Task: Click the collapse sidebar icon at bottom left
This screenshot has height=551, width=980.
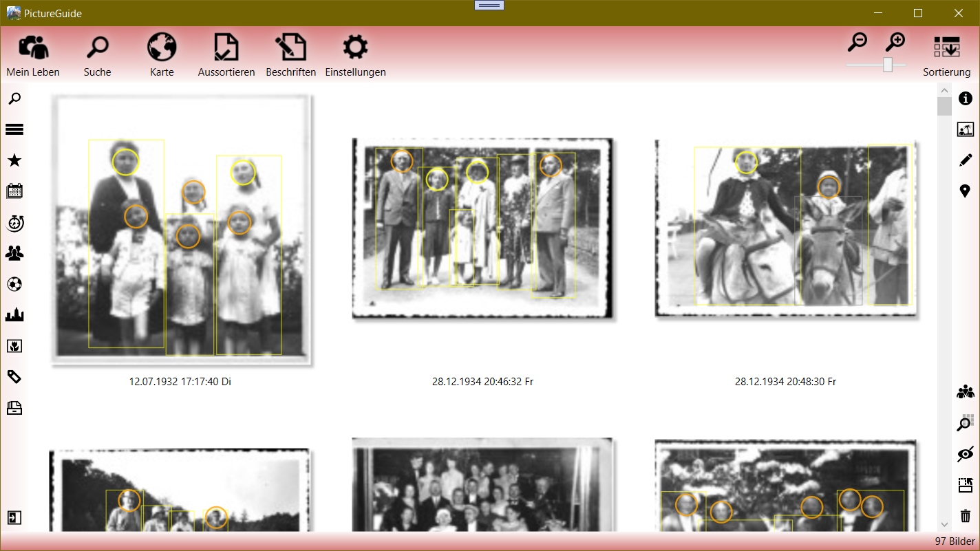Action: 14,518
